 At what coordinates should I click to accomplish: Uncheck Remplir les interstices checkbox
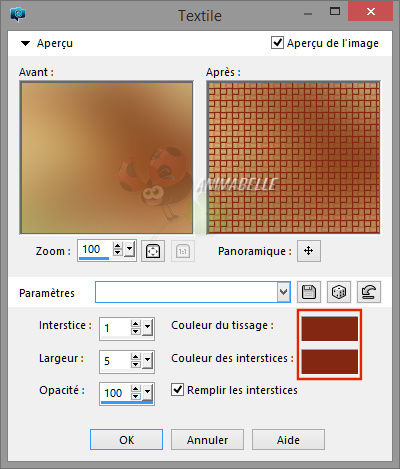pos(177,390)
